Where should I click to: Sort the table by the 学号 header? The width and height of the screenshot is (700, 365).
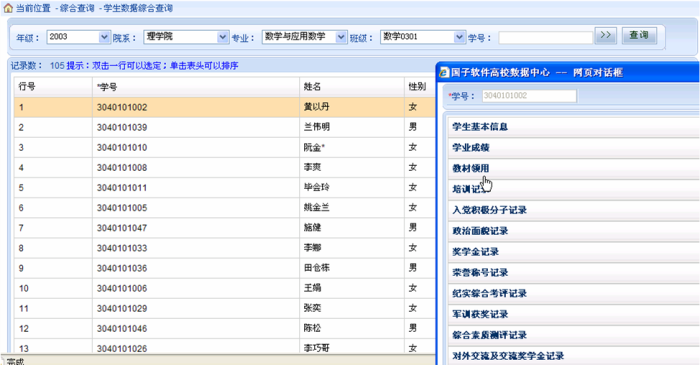pos(196,87)
